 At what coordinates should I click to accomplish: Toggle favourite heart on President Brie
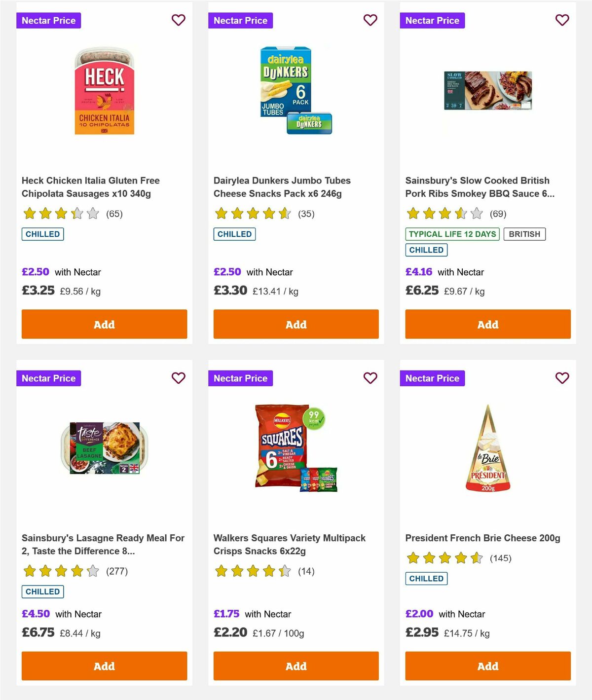click(x=562, y=378)
